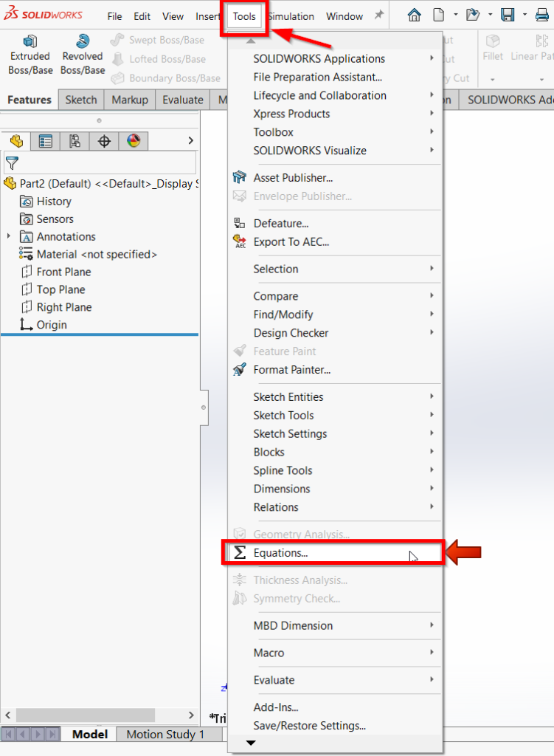Select the Origin in feature tree
This screenshot has width=554, height=756.
[x=43, y=325]
